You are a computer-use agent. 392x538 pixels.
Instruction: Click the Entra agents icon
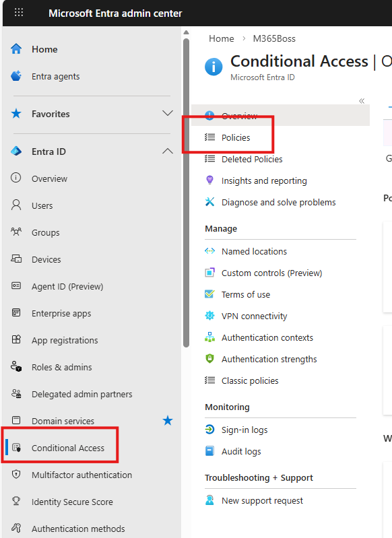[x=16, y=76]
